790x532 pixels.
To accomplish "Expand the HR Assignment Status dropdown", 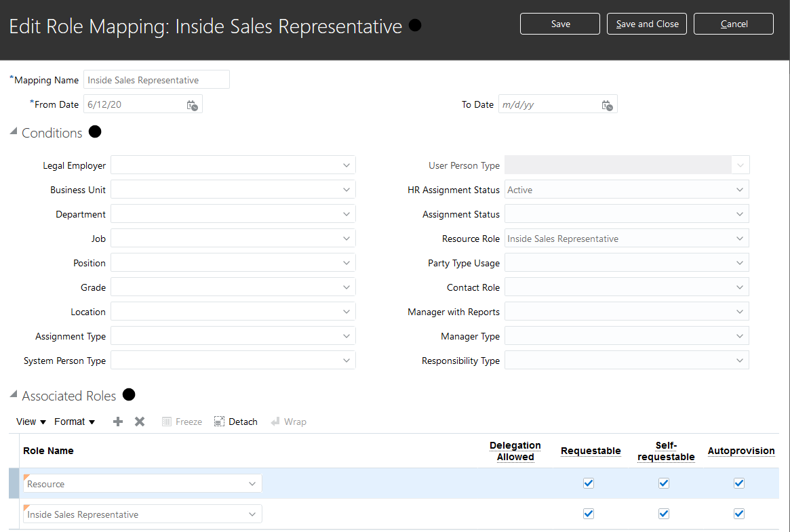I will [x=740, y=190].
